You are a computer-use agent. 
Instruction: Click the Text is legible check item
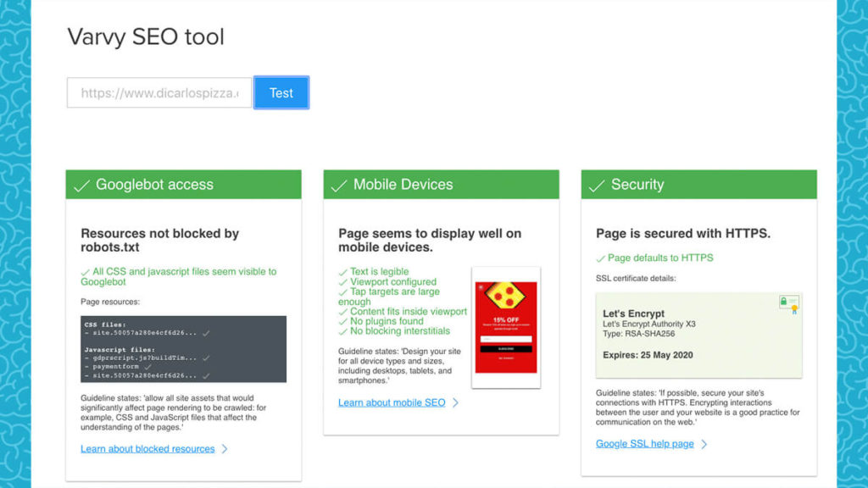pyautogui.click(x=379, y=272)
